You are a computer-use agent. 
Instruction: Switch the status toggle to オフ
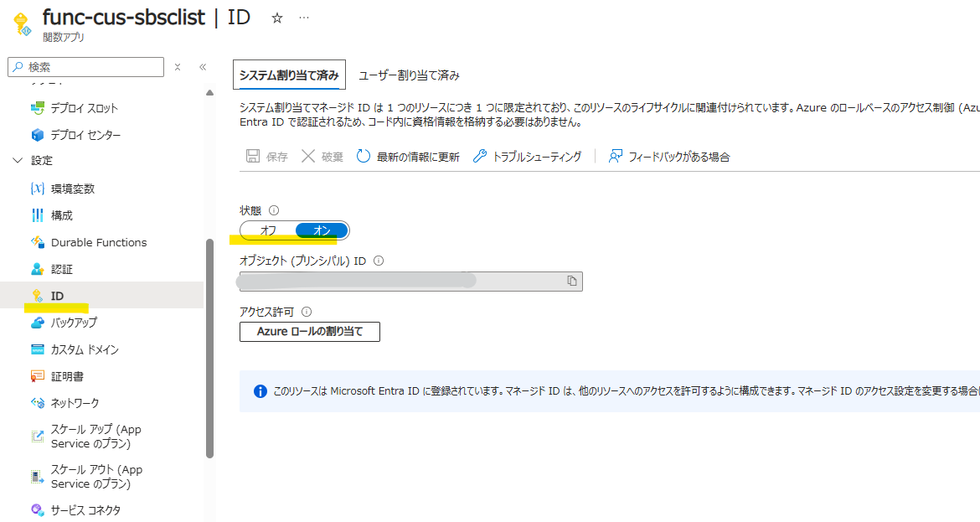click(268, 230)
